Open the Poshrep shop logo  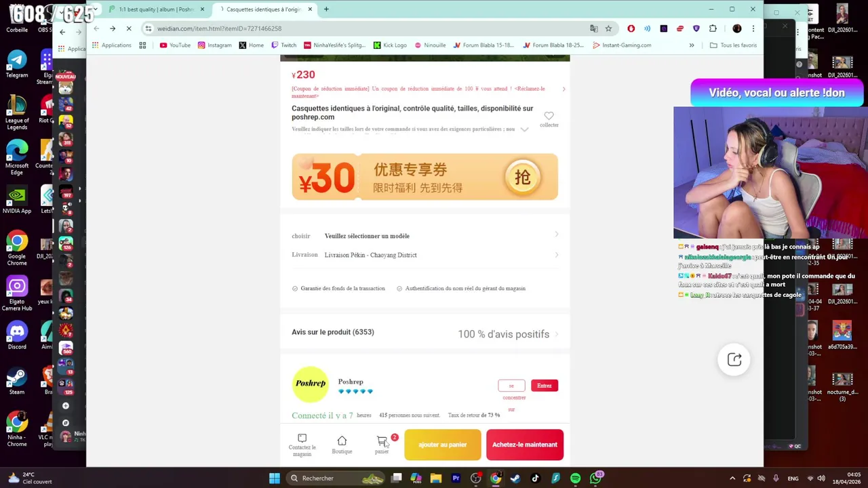[310, 384]
